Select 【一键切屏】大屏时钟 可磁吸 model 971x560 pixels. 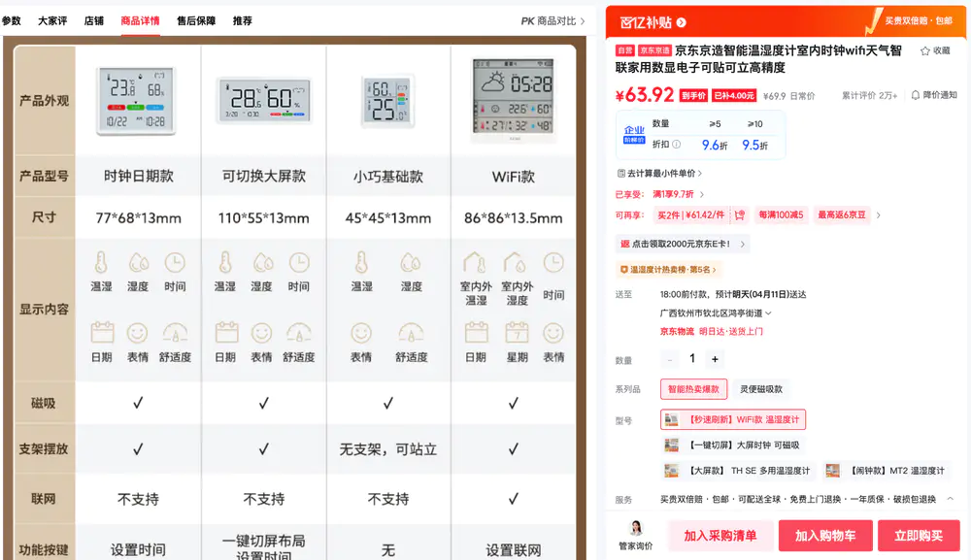pos(732,445)
